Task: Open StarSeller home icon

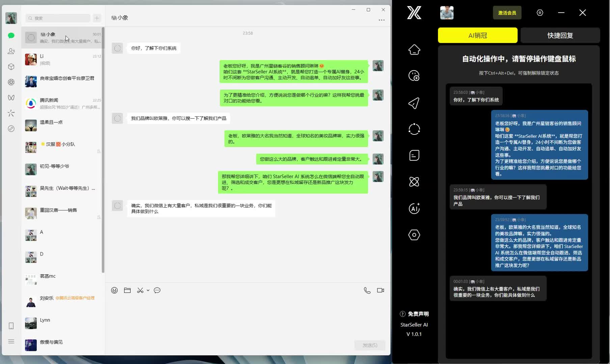Action: click(x=414, y=50)
